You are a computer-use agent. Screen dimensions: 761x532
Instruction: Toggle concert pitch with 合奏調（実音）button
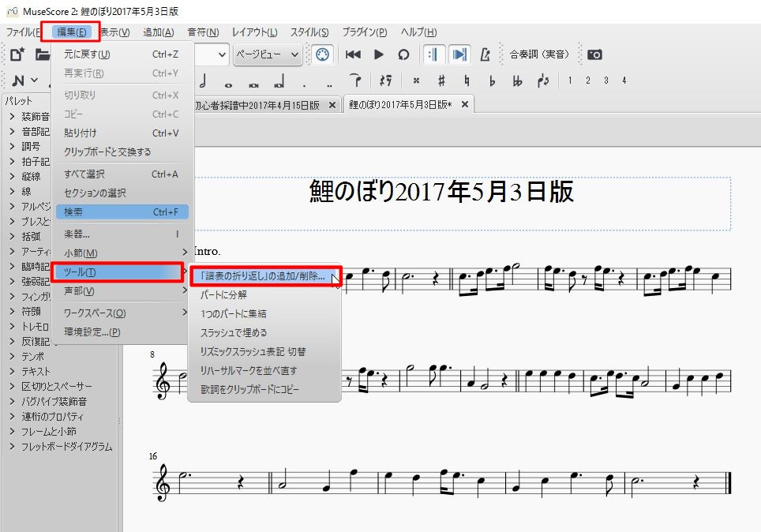[x=540, y=55]
